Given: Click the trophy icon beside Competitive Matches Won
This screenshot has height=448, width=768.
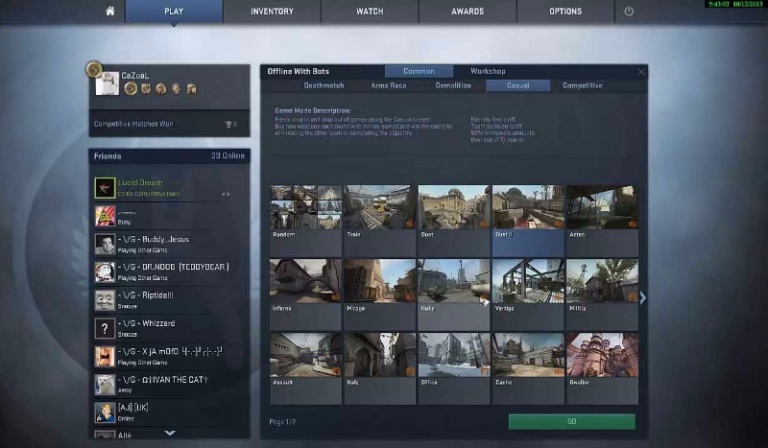Looking at the screenshot, I should [228, 124].
